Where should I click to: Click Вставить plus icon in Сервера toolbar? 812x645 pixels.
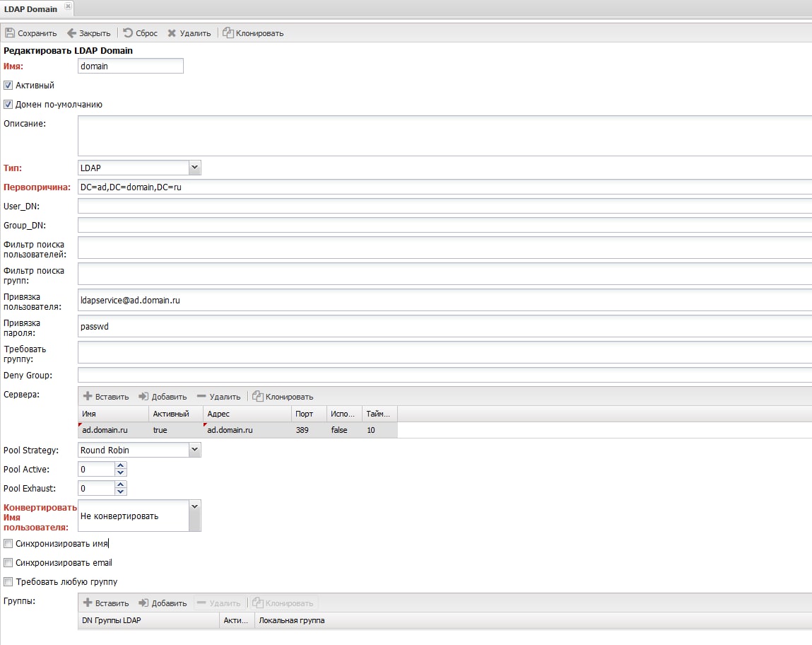(88, 396)
